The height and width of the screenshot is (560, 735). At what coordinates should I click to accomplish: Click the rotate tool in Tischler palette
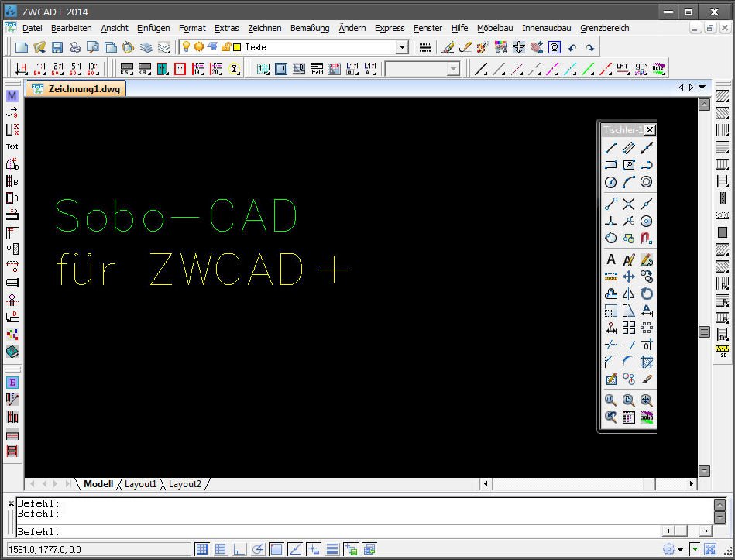[x=647, y=294]
